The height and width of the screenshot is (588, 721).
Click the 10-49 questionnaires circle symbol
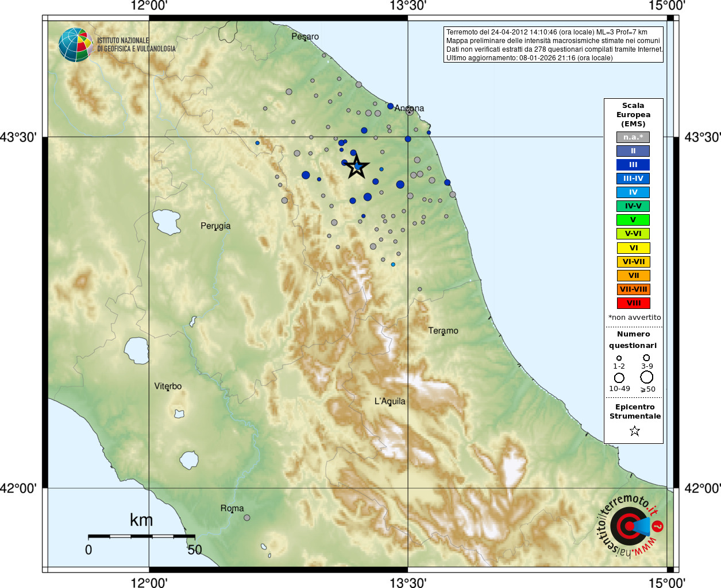click(619, 378)
